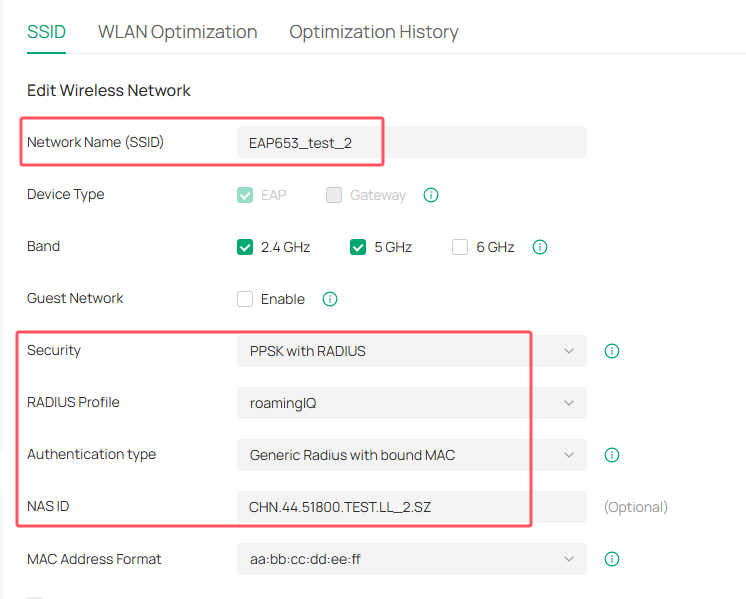746x599 pixels.
Task: Toggle the Gateway device type checkbox
Action: point(334,195)
